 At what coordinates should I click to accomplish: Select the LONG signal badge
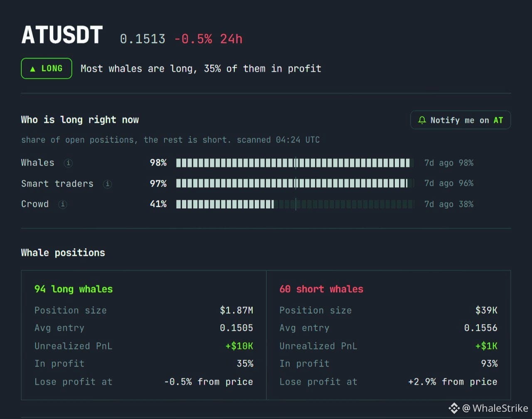[x=47, y=69]
